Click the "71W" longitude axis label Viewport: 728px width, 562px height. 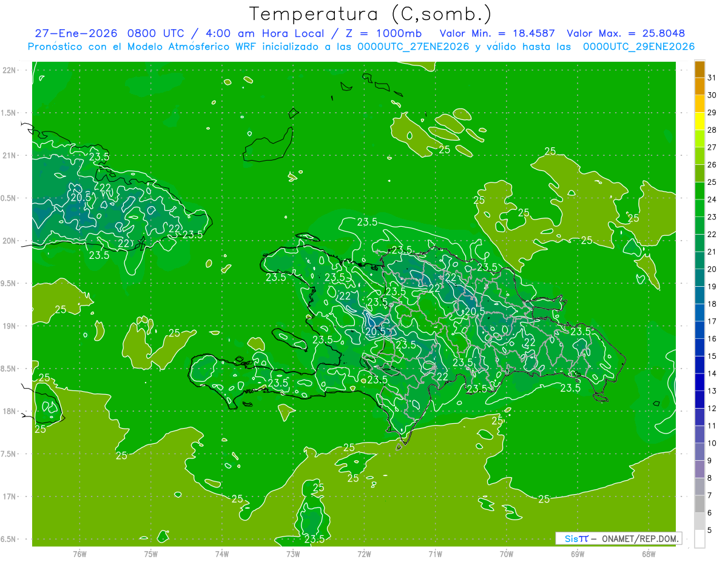click(x=435, y=554)
